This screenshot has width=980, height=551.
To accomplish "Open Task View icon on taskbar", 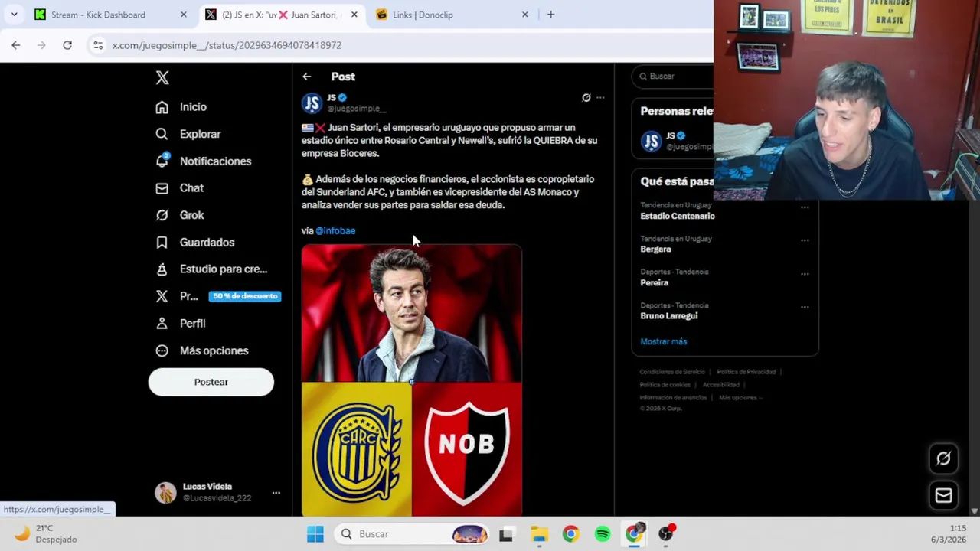I will [506, 534].
